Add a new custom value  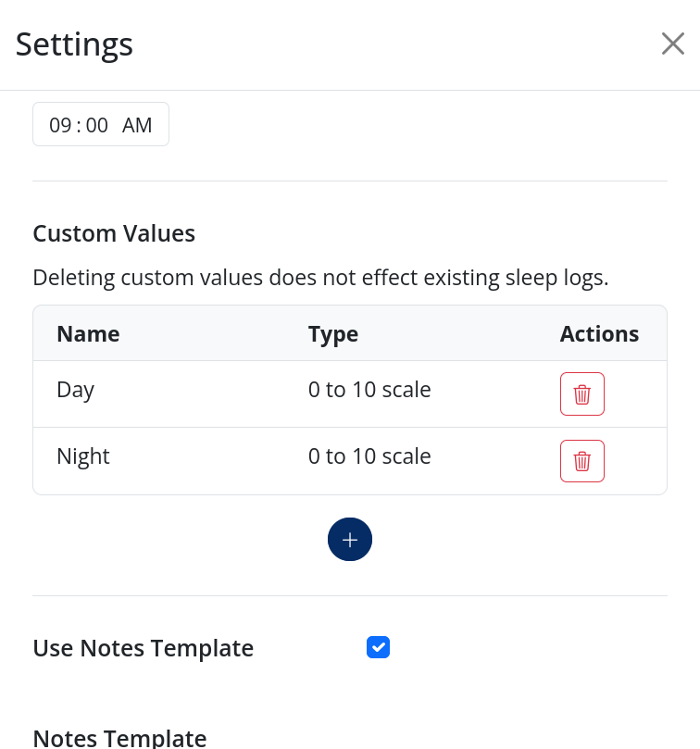tap(350, 540)
